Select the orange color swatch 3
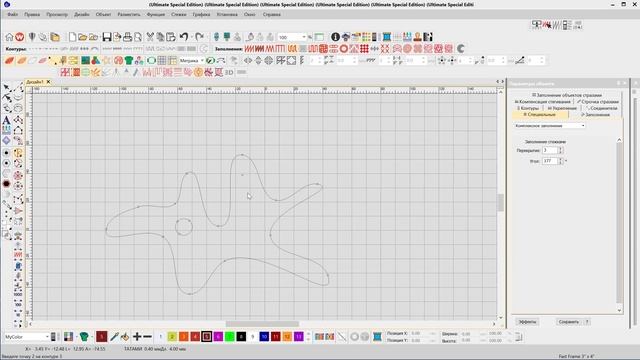The image size is (640, 360). point(183,337)
